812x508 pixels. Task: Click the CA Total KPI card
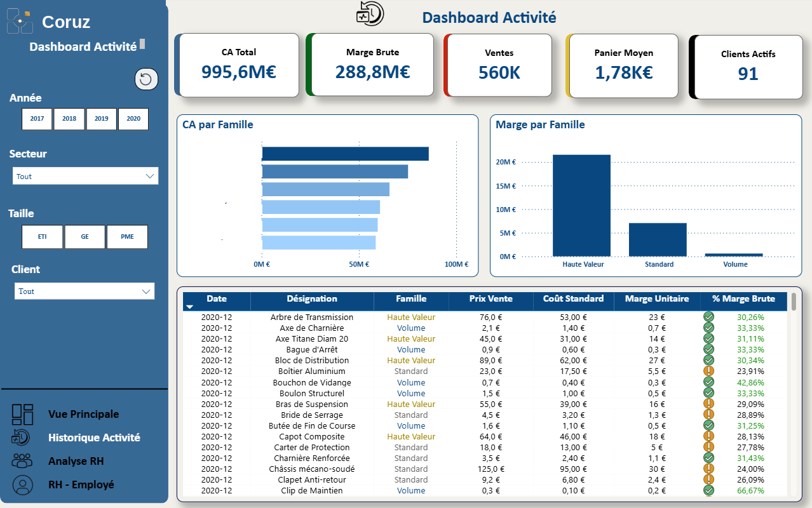(239, 65)
